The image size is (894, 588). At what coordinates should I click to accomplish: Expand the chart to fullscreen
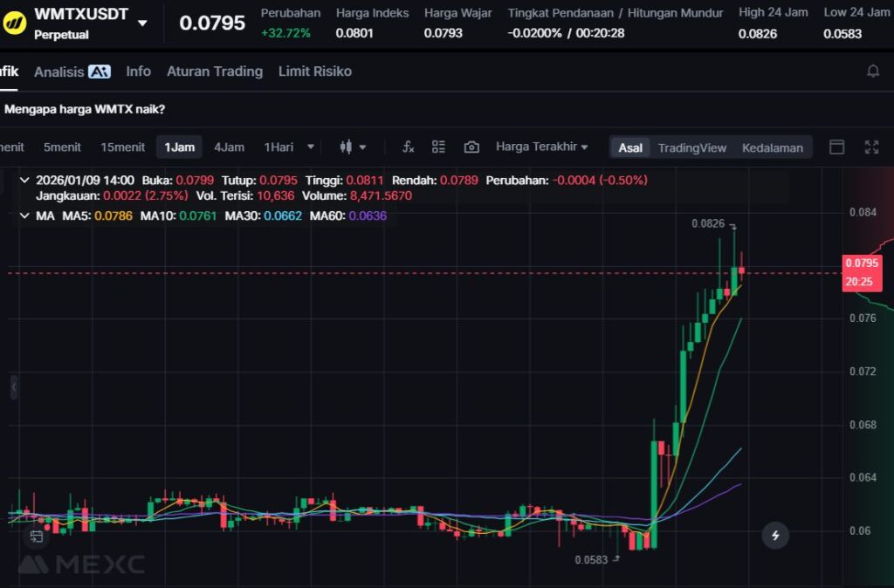click(871, 147)
